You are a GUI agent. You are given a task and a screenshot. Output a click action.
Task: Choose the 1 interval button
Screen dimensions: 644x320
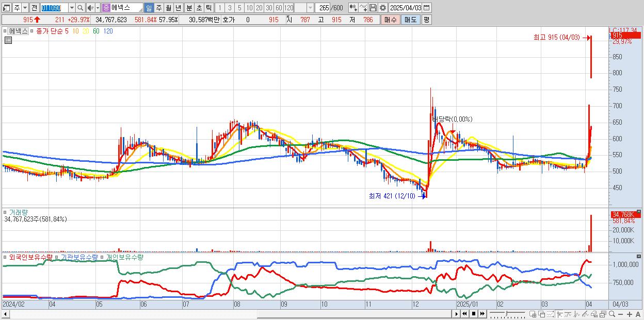click(219, 8)
